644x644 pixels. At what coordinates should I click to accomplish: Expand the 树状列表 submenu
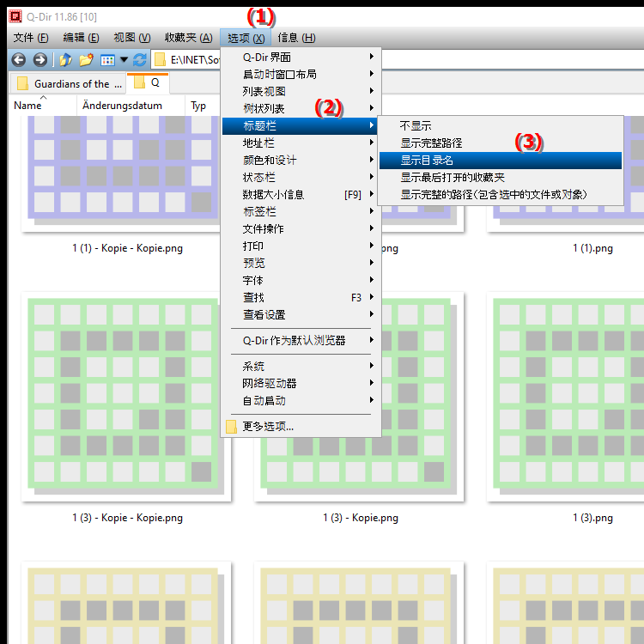tap(301, 108)
